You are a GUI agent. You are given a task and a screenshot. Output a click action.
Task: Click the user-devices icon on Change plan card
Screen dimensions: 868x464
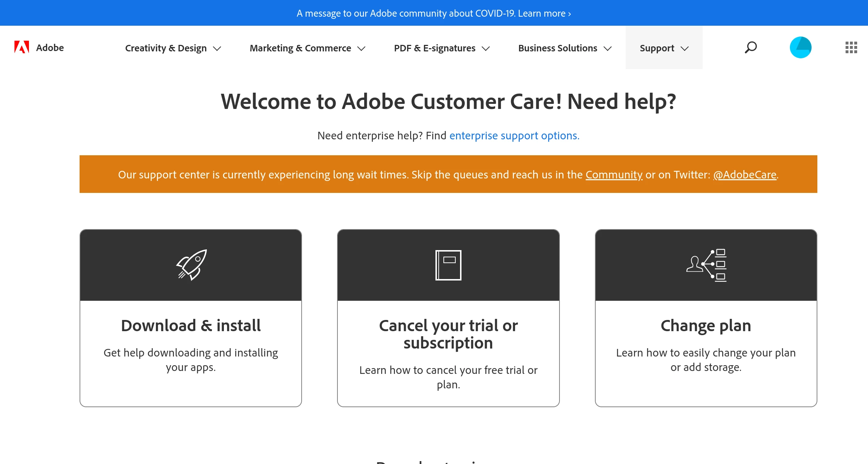tap(706, 265)
